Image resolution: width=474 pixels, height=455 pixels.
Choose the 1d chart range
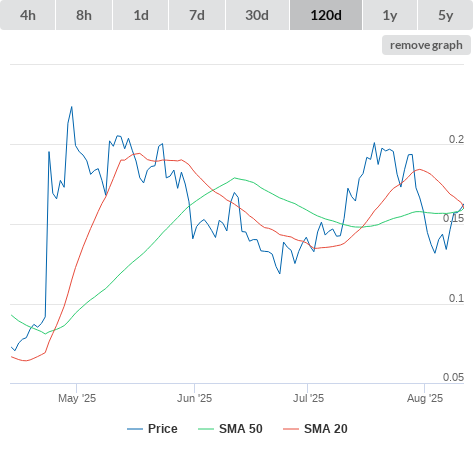tap(141, 15)
